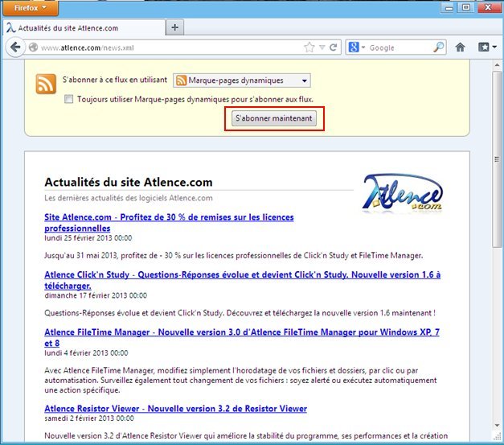The width and height of the screenshot is (504, 445).
Task: Click the date samedi 2 février 2013
Action: click(89, 418)
